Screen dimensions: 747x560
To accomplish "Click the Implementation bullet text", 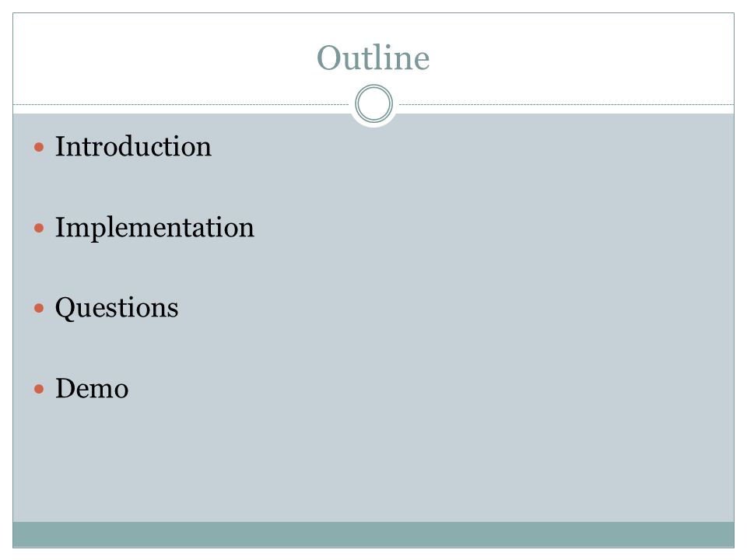I will 155,228.
